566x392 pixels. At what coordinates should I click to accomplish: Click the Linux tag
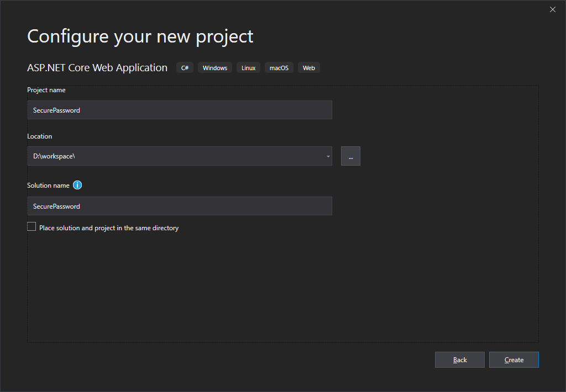[248, 68]
